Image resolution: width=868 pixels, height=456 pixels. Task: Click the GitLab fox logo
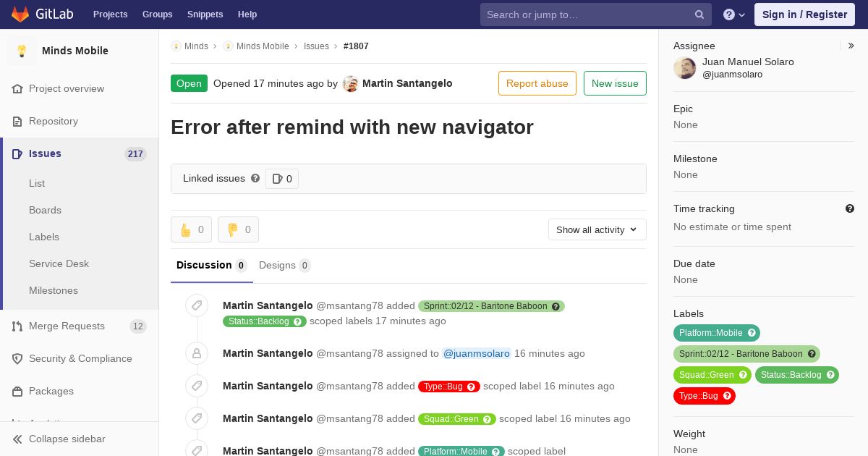click(x=21, y=14)
